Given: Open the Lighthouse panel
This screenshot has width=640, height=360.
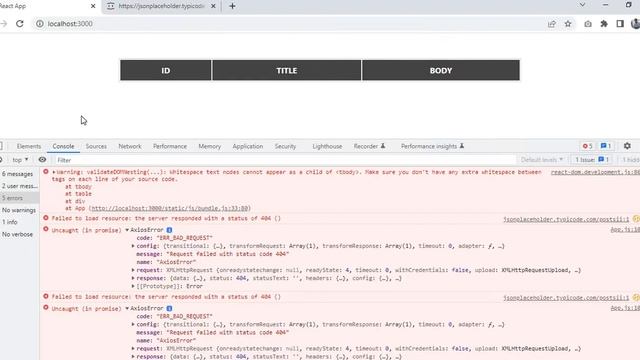Looking at the screenshot, I should click(x=327, y=146).
